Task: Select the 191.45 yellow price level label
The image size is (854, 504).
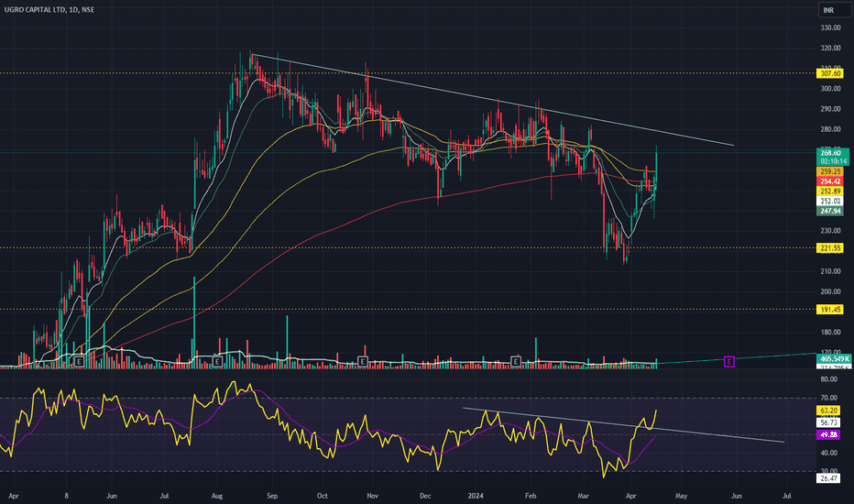Action: (x=830, y=310)
